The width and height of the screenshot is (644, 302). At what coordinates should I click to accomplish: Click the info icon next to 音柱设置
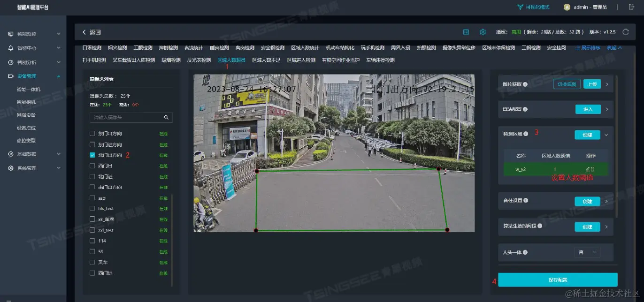tap(527, 201)
